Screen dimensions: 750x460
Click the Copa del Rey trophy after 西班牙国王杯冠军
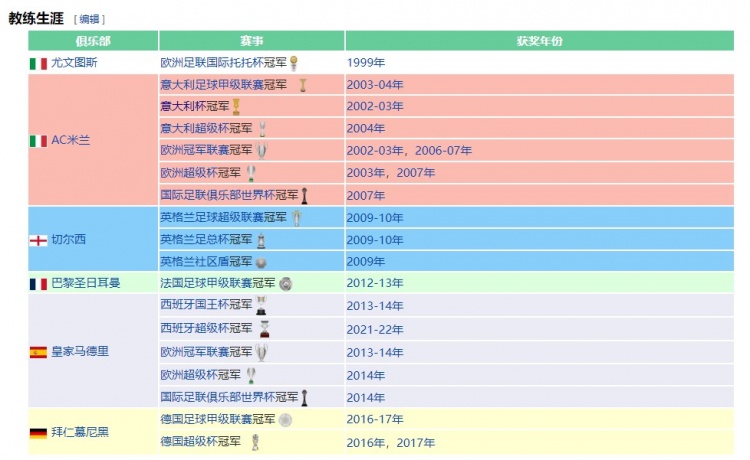(x=261, y=306)
